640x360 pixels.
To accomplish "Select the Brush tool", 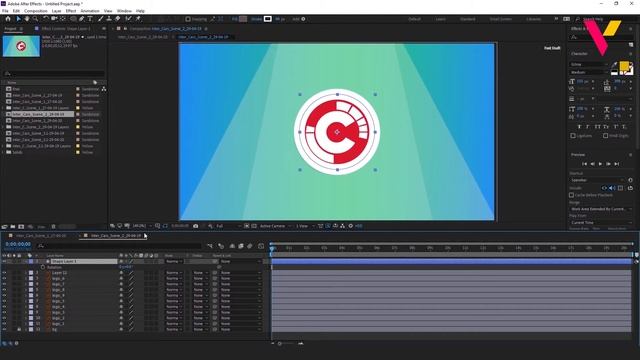I will point(100,19).
